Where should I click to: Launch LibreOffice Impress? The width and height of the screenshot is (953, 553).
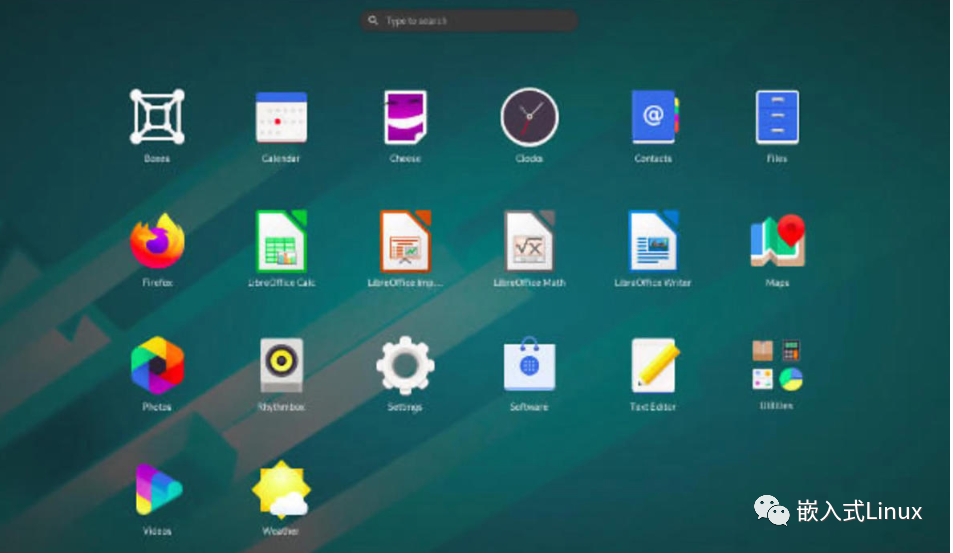(x=405, y=241)
